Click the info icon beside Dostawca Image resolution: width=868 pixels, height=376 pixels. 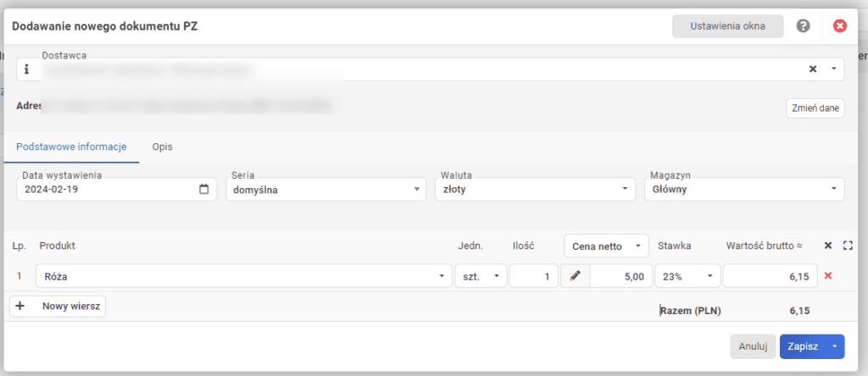pos(25,69)
